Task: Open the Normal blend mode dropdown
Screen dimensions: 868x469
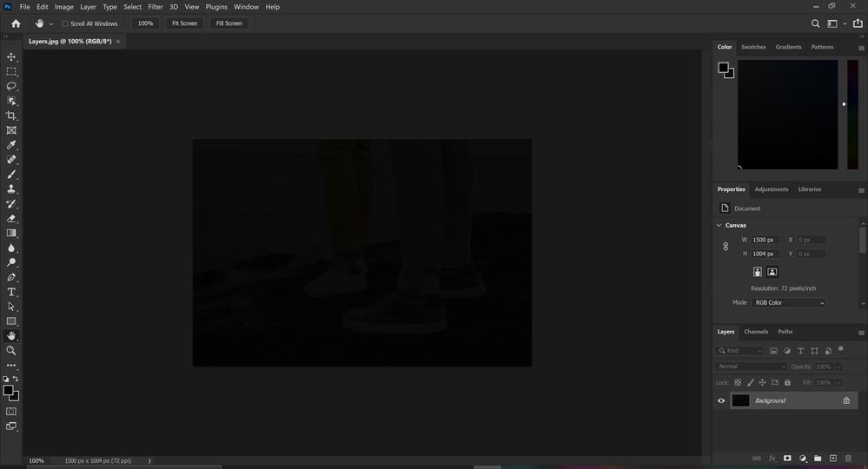Action: [x=751, y=367]
